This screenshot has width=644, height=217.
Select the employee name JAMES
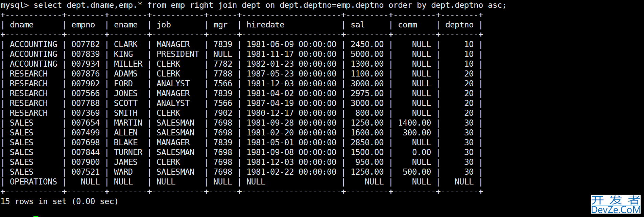[126, 162]
